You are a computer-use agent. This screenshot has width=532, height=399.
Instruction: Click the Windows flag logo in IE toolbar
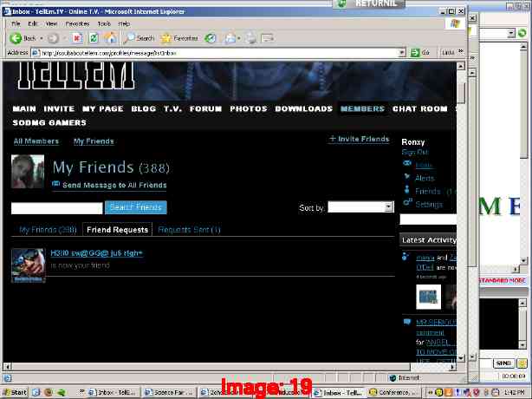pos(455,23)
